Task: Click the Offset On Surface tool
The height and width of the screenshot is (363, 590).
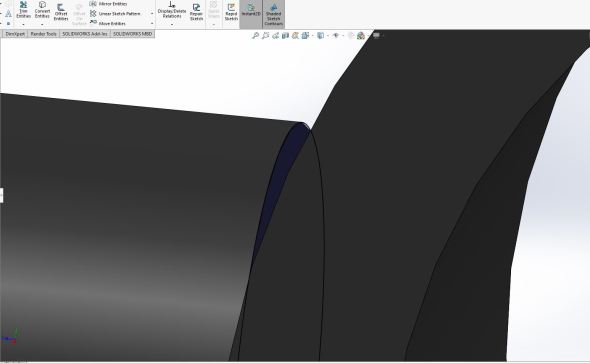Action: coord(79,14)
